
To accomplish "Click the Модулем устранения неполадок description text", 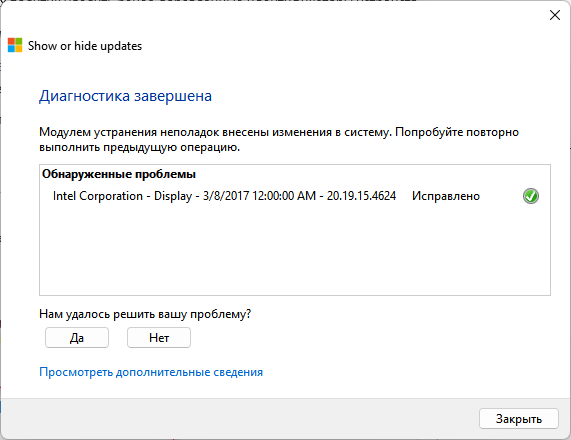I will (279, 140).
